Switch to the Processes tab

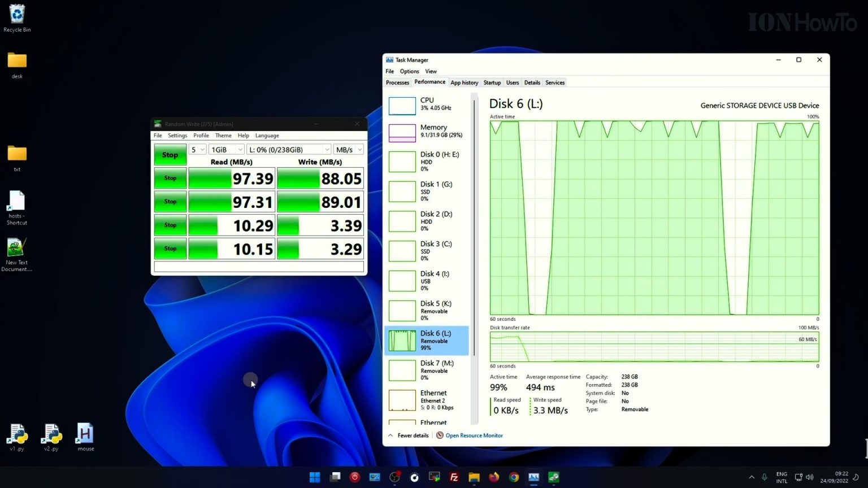pos(397,82)
